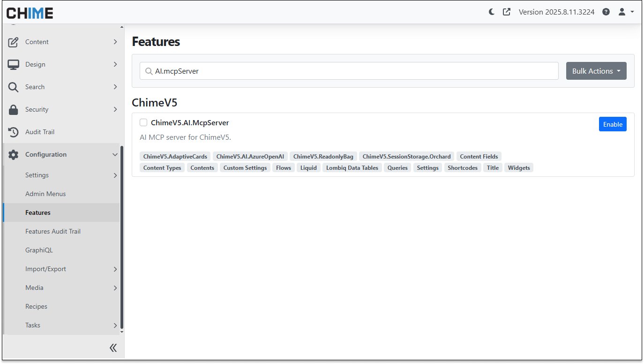Select Features in sidebar

(x=61, y=212)
